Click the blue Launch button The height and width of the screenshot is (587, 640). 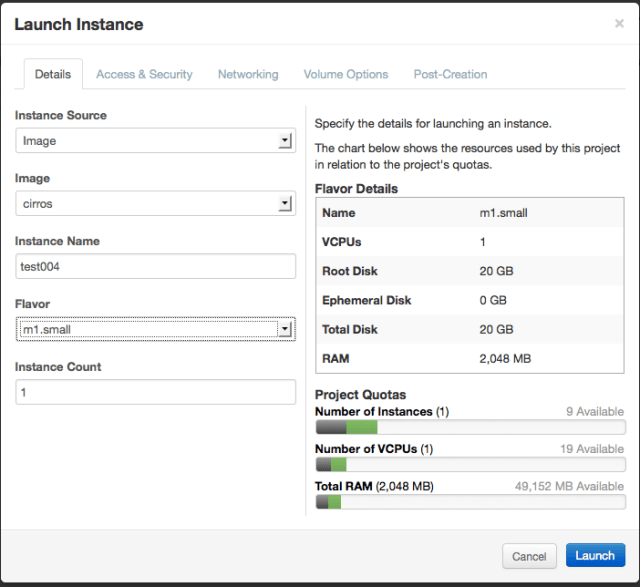pyautogui.click(x=595, y=556)
